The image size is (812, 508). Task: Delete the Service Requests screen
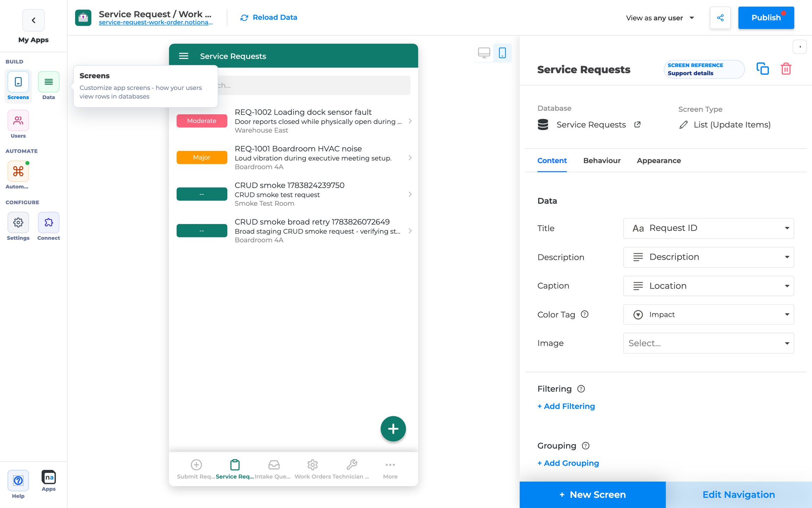(x=786, y=69)
